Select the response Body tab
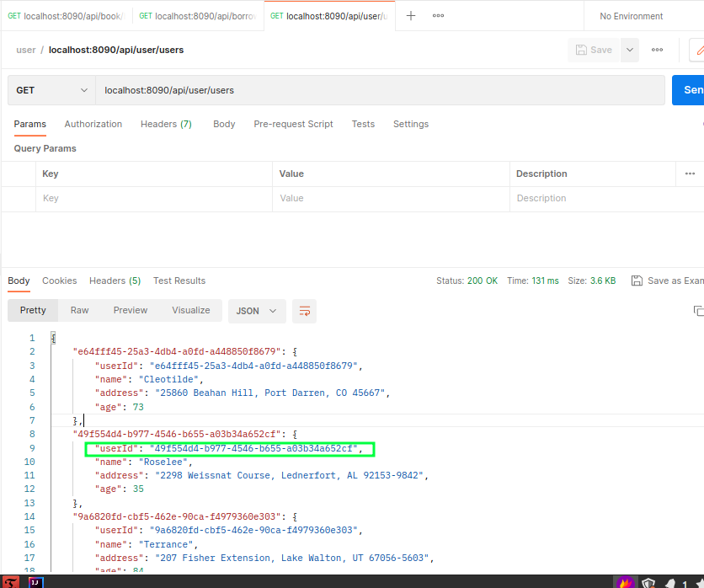The height and width of the screenshot is (588, 704). (19, 281)
